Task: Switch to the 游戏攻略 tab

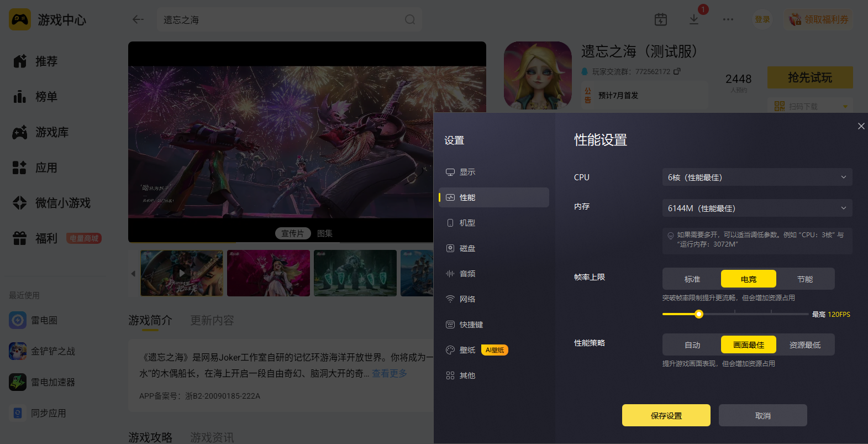Action: point(150,437)
